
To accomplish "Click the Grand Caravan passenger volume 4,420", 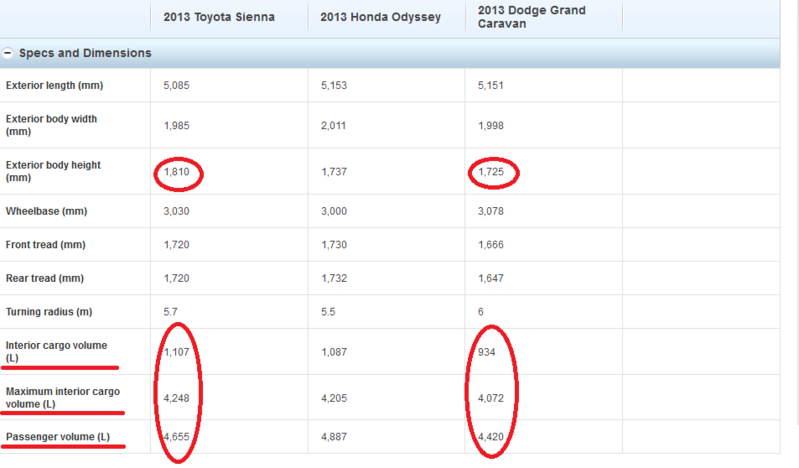I will (491, 437).
